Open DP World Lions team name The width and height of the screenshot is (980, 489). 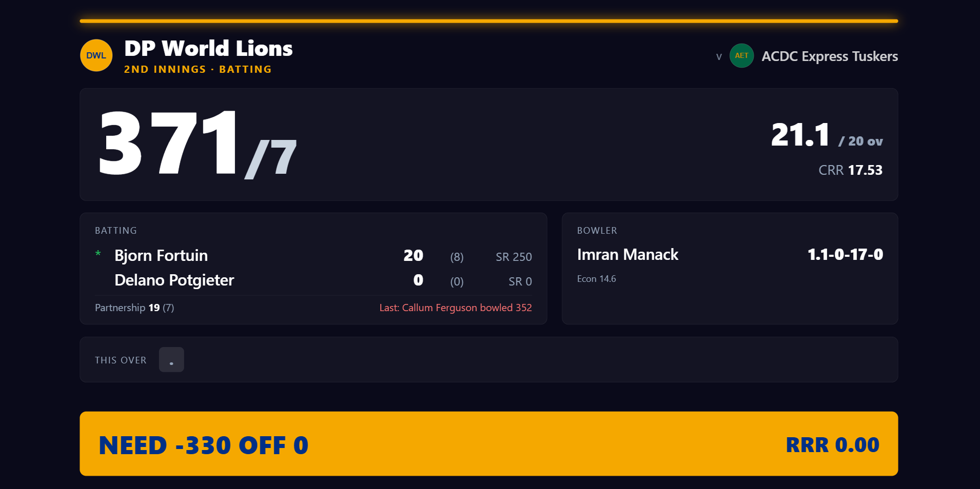pos(208,48)
